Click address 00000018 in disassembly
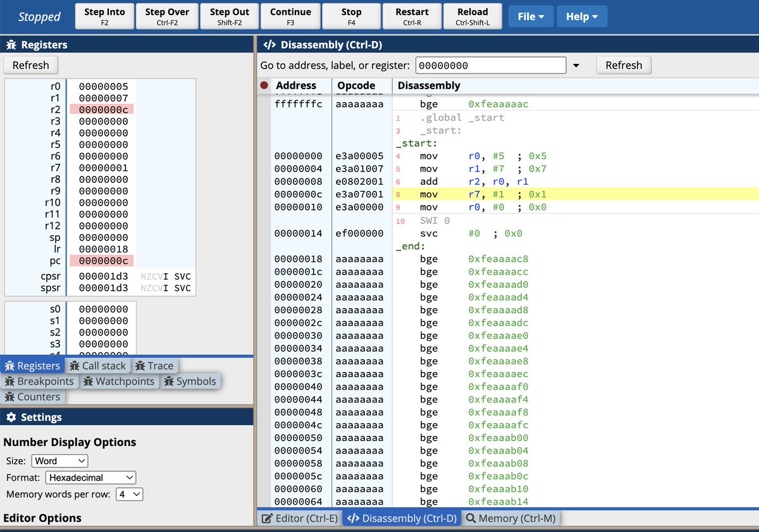The image size is (759, 532). point(298,259)
